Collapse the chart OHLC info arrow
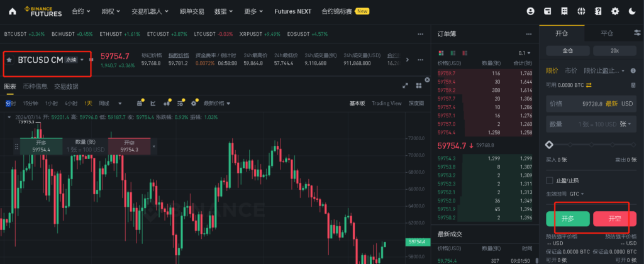The height and width of the screenshot is (264, 644). pos(9,117)
